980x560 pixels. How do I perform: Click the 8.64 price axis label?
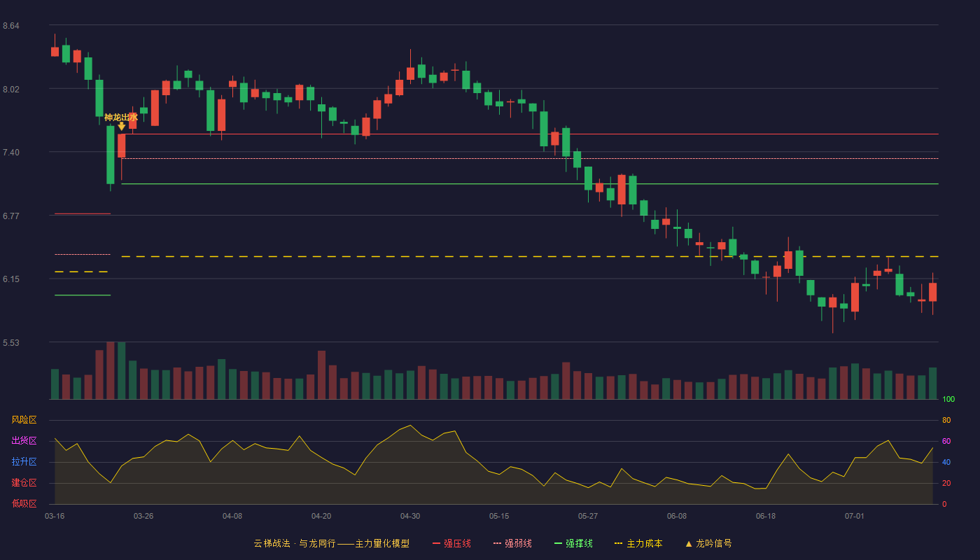[11, 26]
